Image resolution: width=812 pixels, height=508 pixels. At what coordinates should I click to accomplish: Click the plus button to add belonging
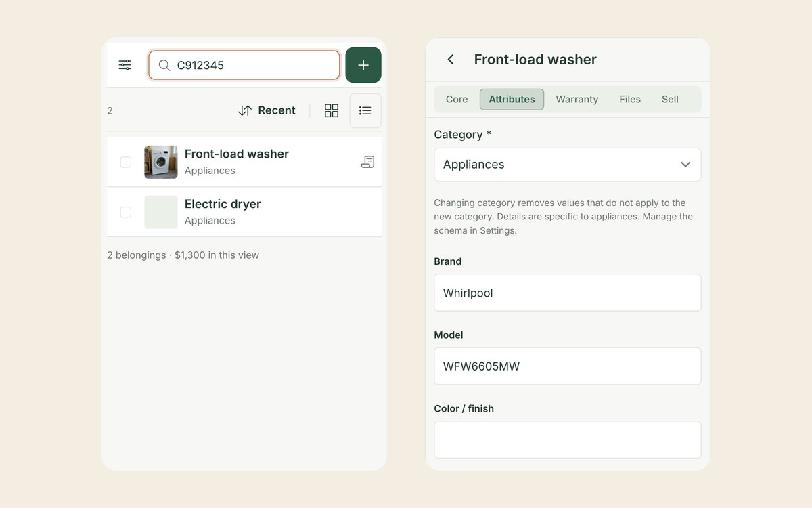point(363,65)
